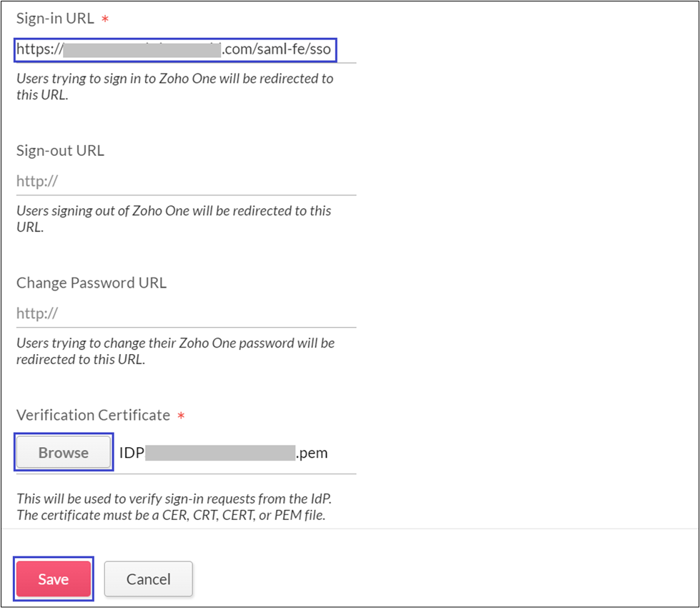The width and height of the screenshot is (700, 608).
Task: Click the red asterisk beside Verification Certificate
Action: click(181, 416)
